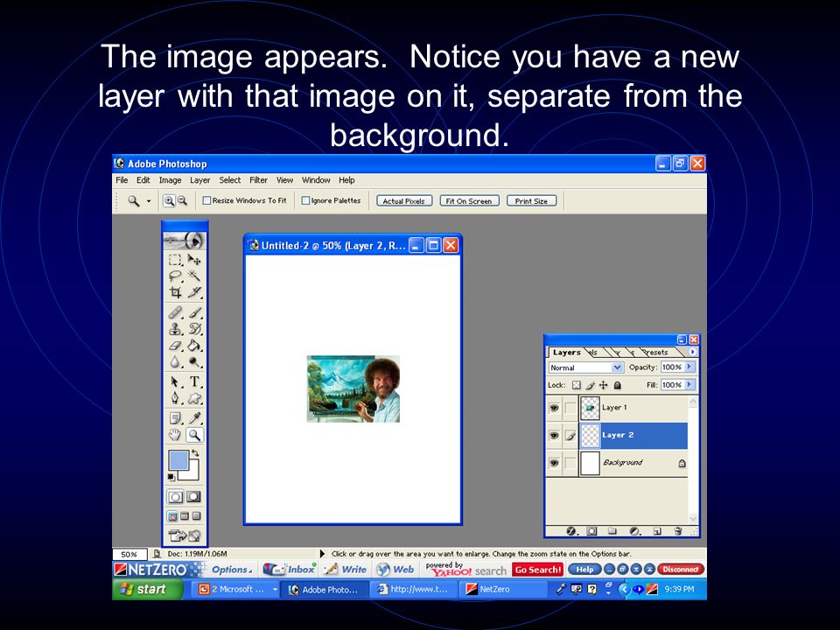Open the Layers palette menu arrow

click(x=693, y=352)
